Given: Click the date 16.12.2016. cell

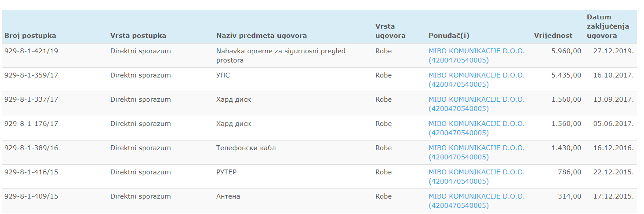Looking at the screenshot, I should (613, 148).
